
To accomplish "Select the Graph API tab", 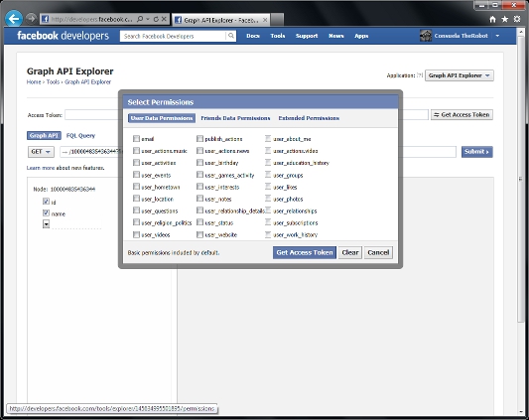I will coord(44,135).
